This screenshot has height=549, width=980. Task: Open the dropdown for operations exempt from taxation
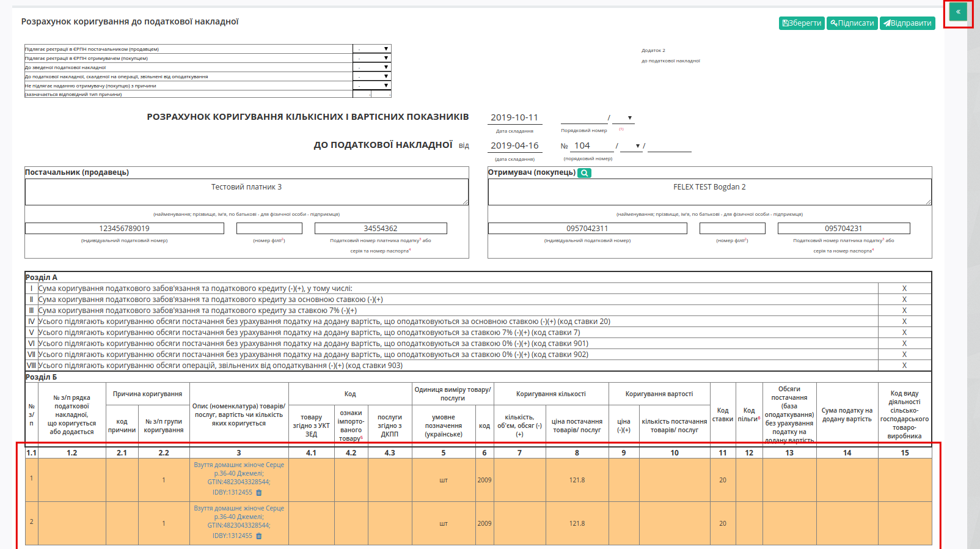372,76
